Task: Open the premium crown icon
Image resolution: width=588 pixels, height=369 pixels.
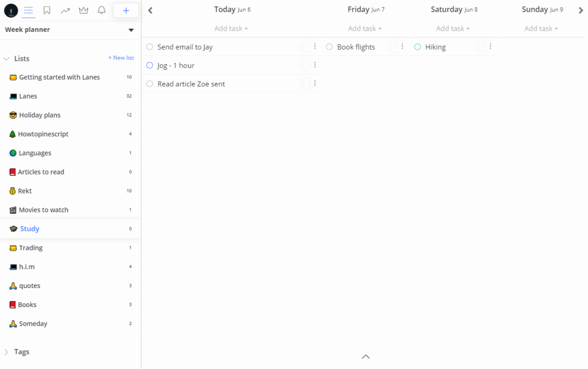Action: pos(84,10)
